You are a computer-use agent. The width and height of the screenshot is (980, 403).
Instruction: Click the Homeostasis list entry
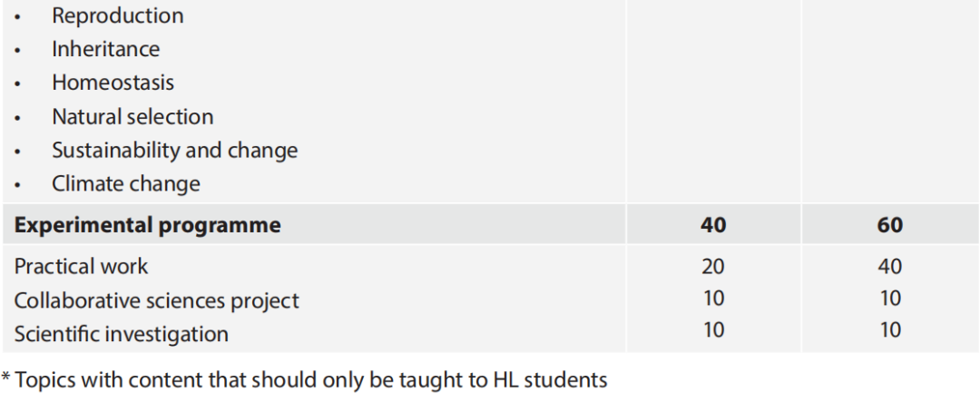coord(113,83)
